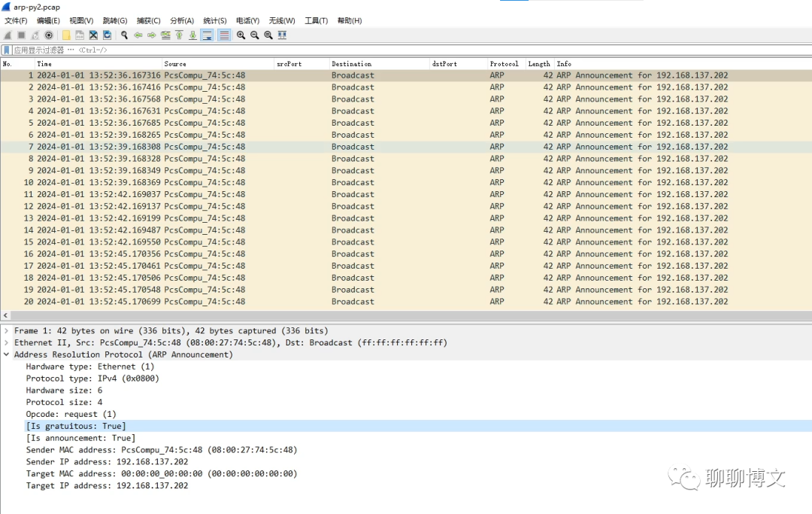Sort packets by the srcPort column
Screen dimensions: 812x514
302,64
